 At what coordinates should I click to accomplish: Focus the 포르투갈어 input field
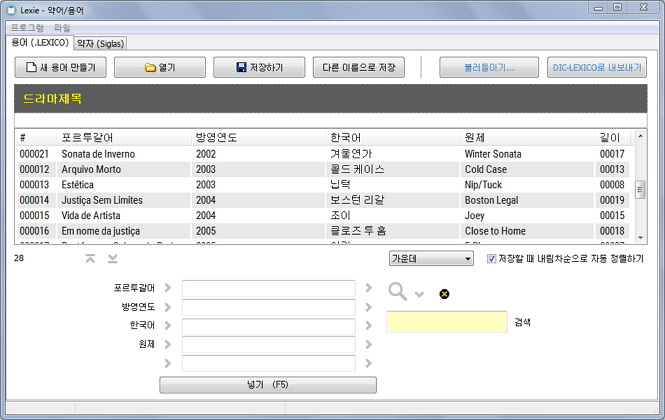click(268, 288)
